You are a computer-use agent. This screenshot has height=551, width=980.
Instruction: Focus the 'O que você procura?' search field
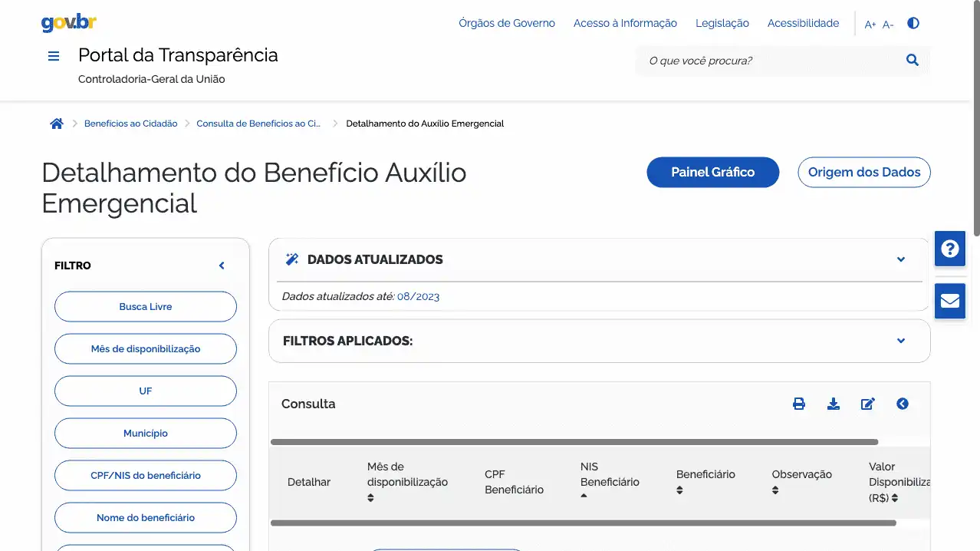click(771, 61)
